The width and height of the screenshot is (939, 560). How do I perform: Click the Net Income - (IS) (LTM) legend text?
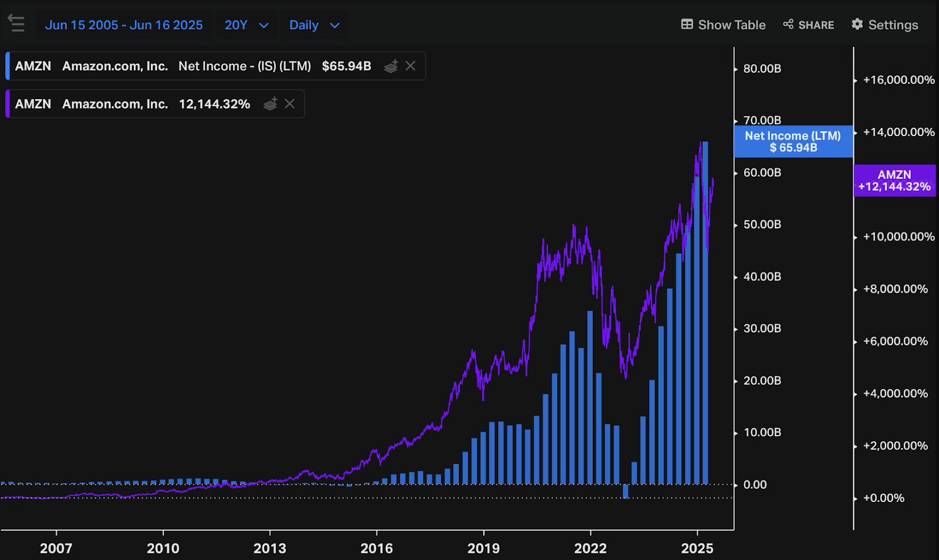pos(245,66)
